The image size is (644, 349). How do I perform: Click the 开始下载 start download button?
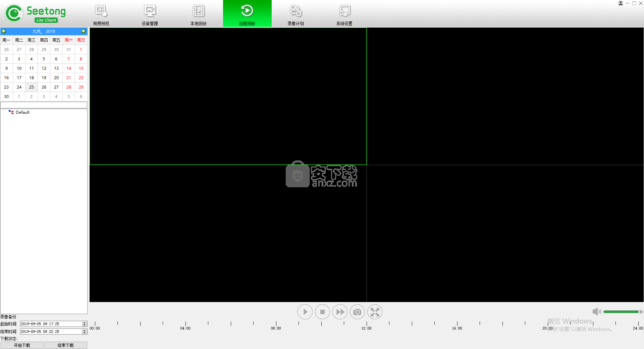[x=22, y=345]
